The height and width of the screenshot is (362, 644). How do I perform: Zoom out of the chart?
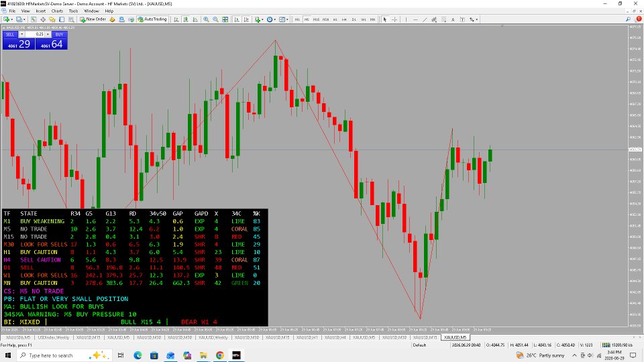click(x=215, y=19)
